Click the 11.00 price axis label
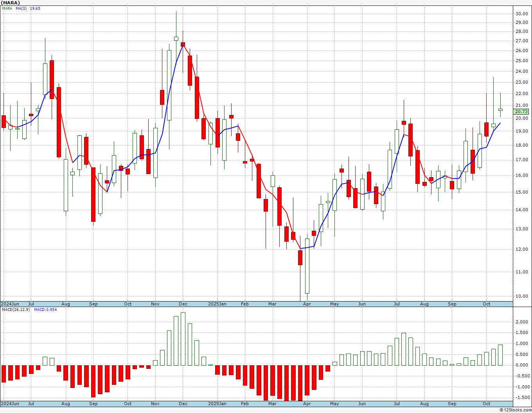The width and height of the screenshot is (532, 413). (x=522, y=272)
